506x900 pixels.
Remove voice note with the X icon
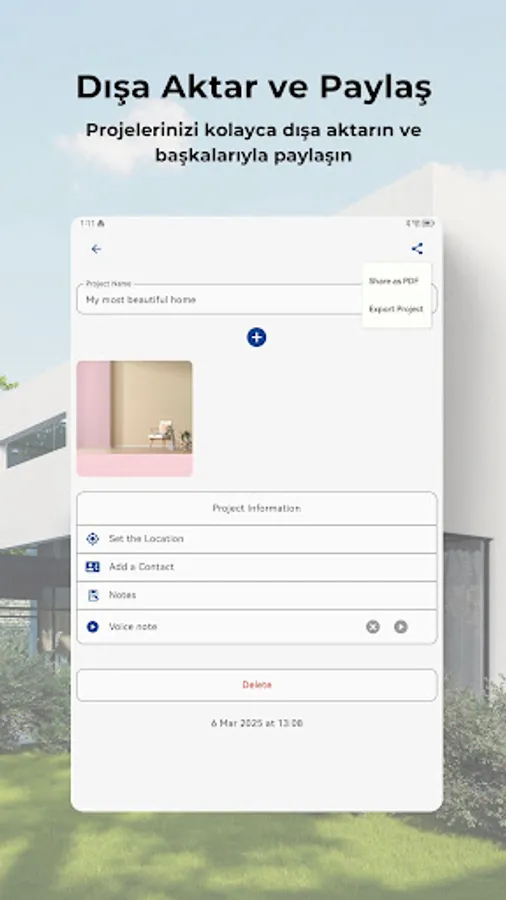pos(373,627)
